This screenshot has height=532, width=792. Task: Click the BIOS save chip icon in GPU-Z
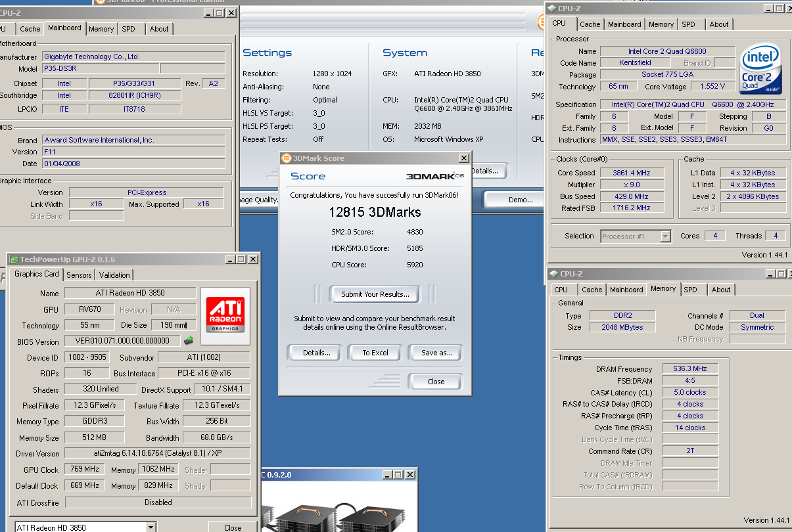pos(189,340)
